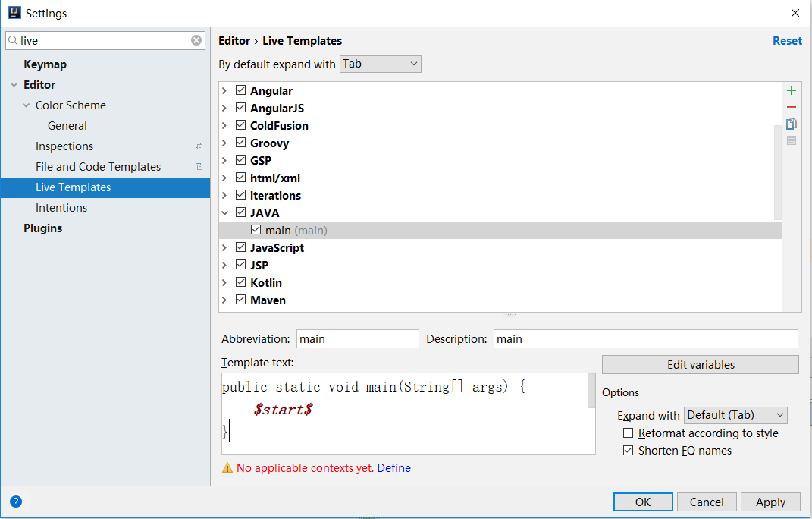The height and width of the screenshot is (519, 812).
Task: Open the Expand with Default (Tab) dropdown
Action: (x=735, y=415)
